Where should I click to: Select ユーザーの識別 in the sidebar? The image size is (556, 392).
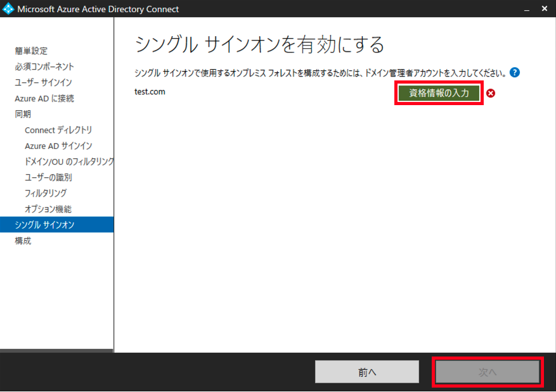pos(48,177)
